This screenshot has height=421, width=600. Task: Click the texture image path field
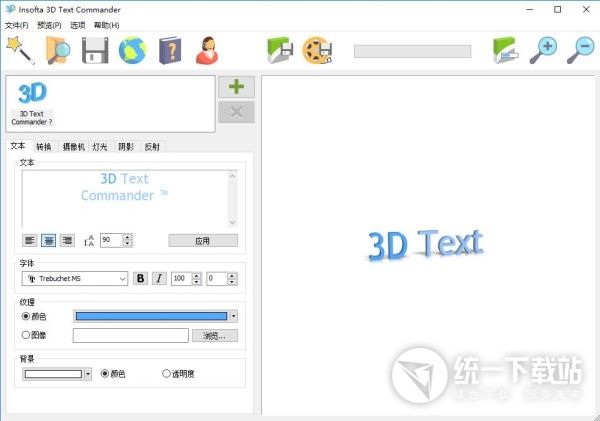(130, 336)
